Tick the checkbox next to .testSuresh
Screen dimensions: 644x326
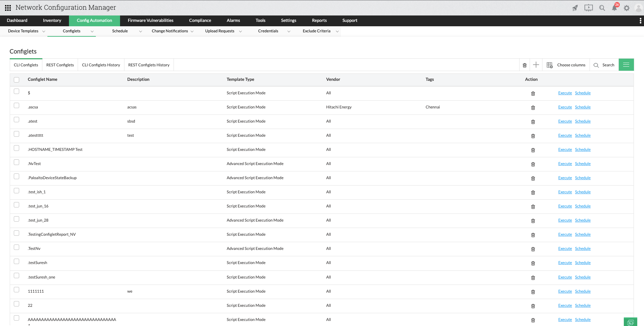(x=16, y=261)
